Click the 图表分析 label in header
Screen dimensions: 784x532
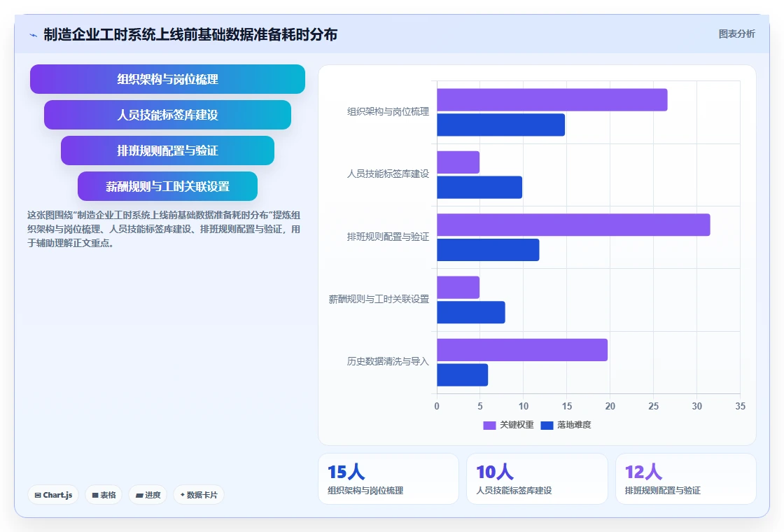736,34
